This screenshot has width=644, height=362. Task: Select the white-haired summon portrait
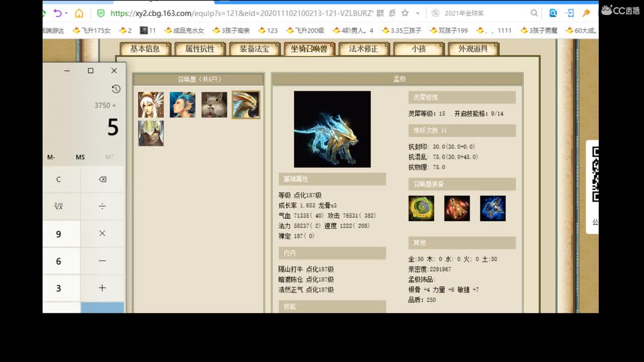tap(151, 105)
